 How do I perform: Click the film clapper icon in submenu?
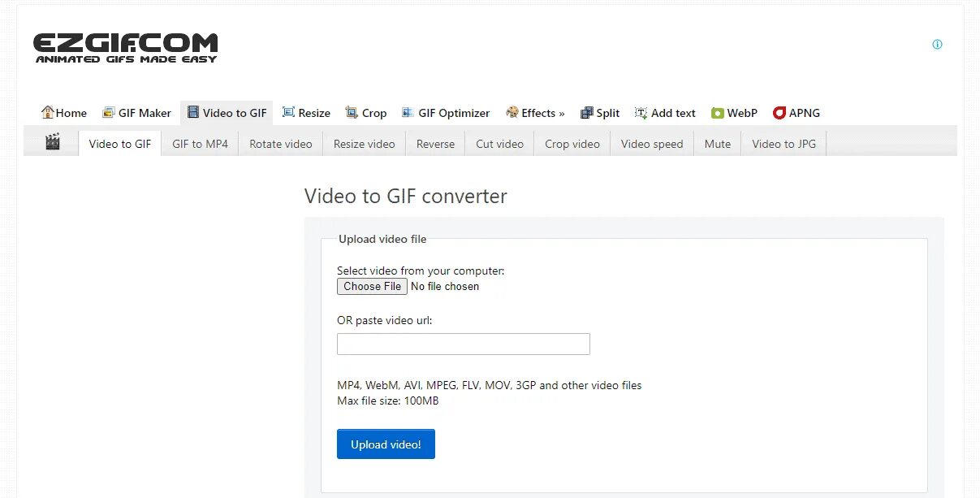click(x=52, y=141)
